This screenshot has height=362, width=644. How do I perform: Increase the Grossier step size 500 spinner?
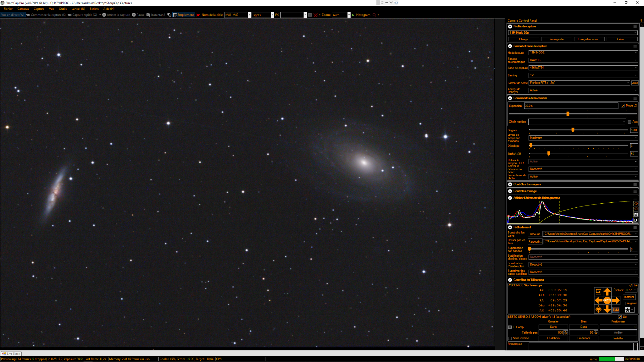(566, 332)
